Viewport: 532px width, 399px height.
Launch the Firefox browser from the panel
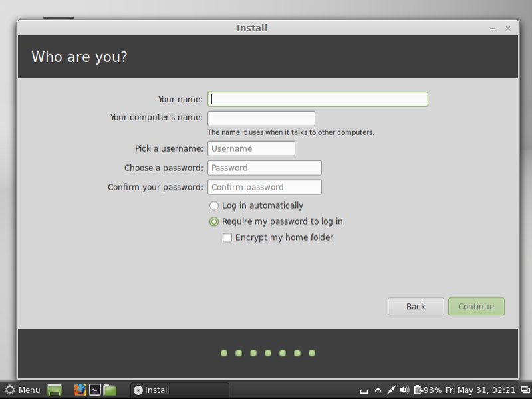pos(80,390)
